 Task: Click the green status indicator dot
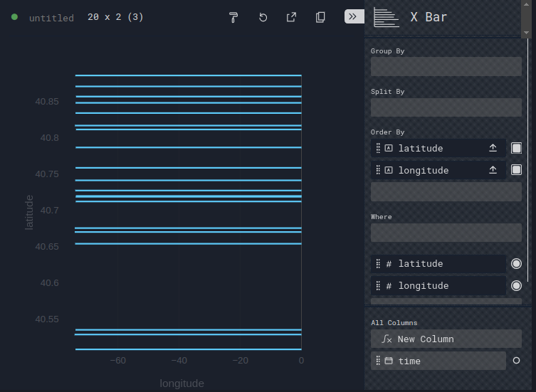click(x=14, y=17)
